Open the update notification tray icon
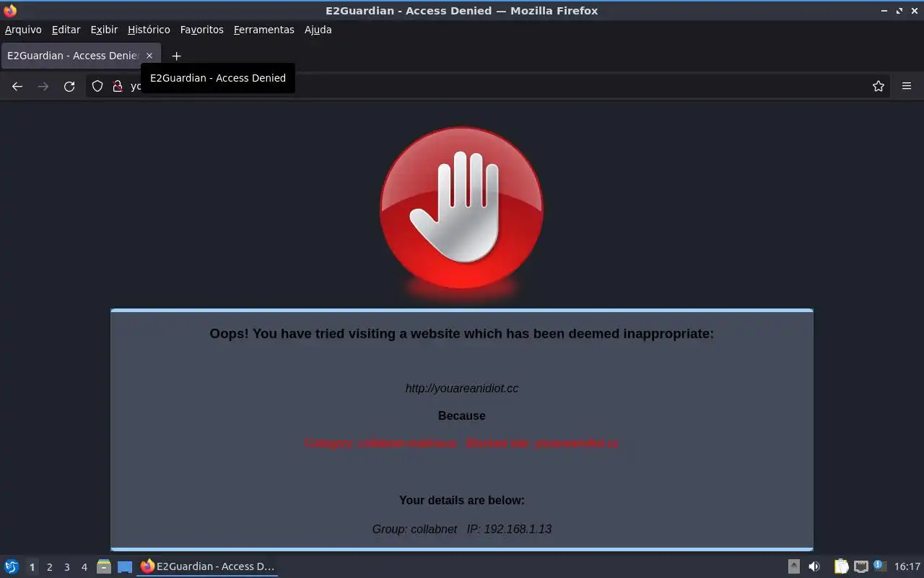 pyautogui.click(x=879, y=566)
